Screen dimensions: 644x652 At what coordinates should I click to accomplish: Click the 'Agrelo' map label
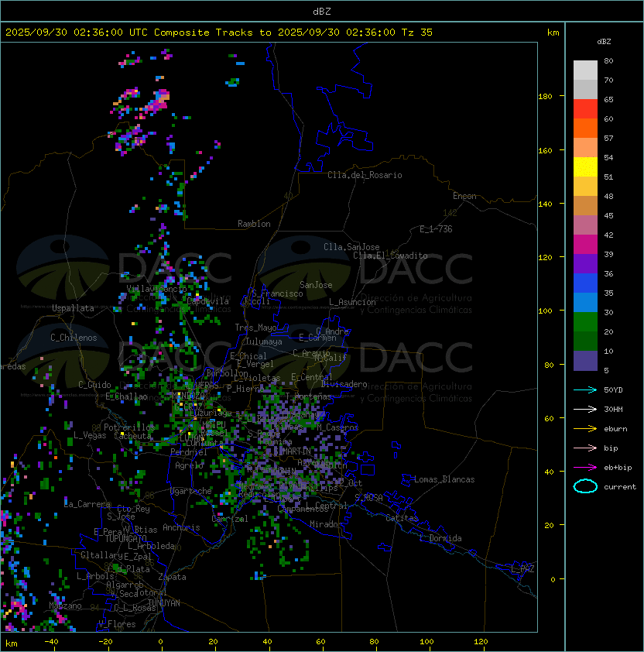[x=189, y=465]
